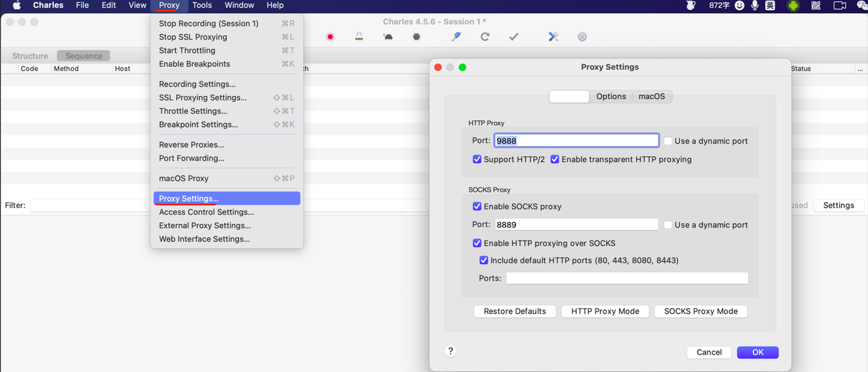
Task: Choose macOS Proxy menu item
Action: (227, 179)
